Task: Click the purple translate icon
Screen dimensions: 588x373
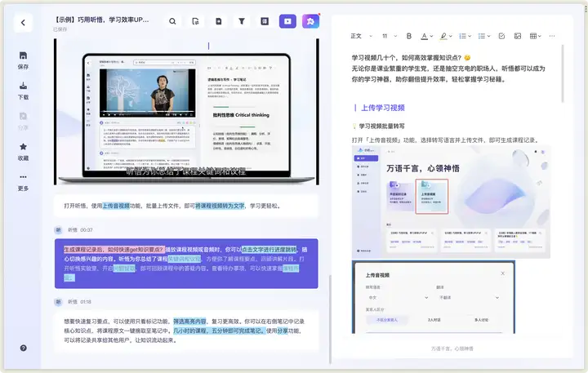Action: (310, 21)
